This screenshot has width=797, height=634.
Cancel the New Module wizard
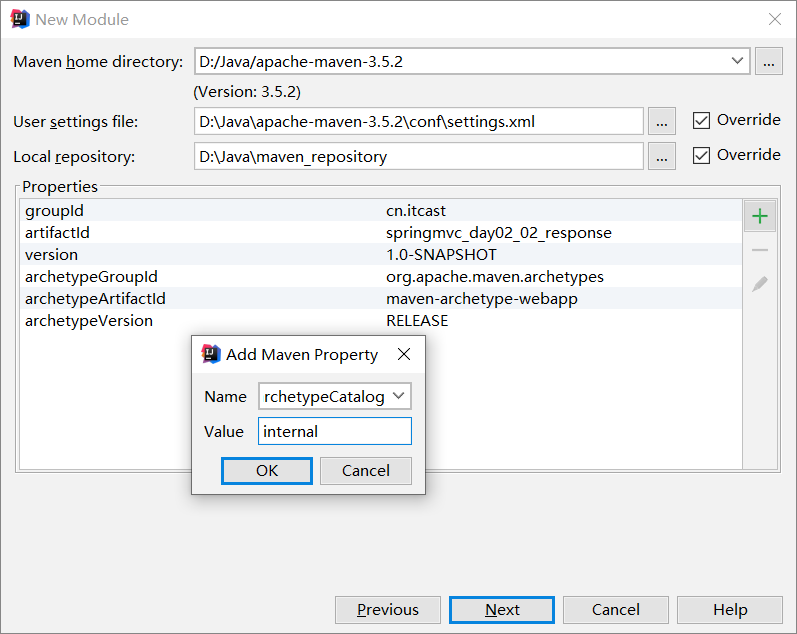pyautogui.click(x=616, y=610)
